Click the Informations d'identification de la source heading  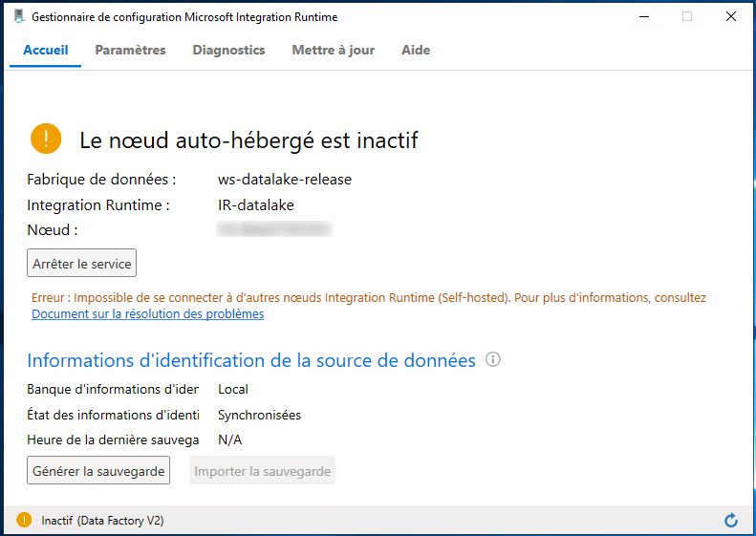(251, 360)
